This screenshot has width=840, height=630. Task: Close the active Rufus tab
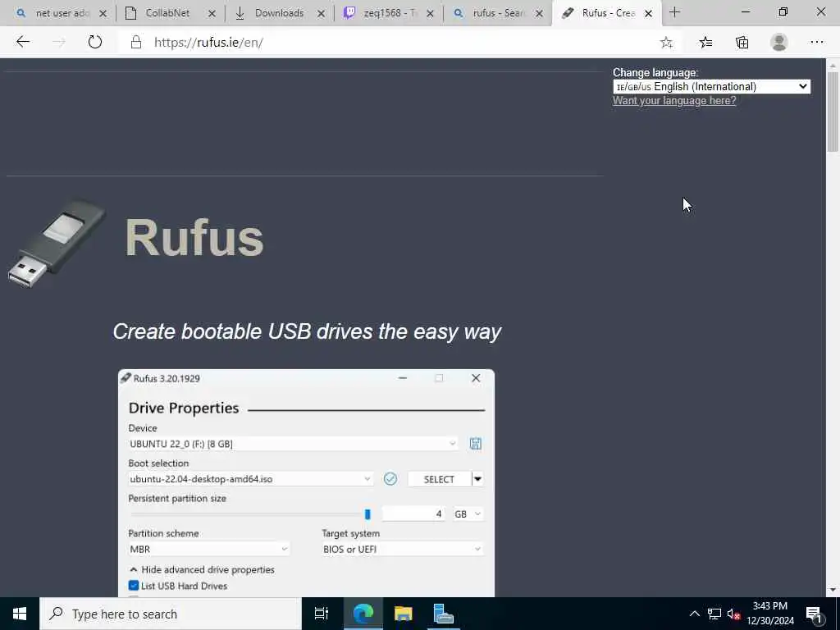click(648, 13)
